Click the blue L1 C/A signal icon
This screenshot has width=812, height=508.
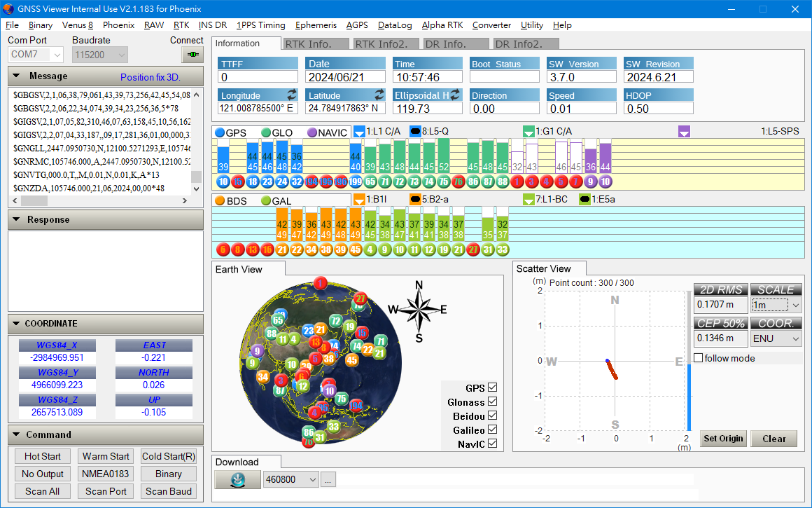point(359,132)
